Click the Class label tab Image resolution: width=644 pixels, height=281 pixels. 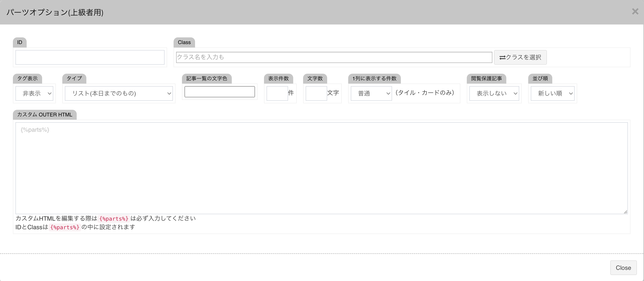[184, 42]
